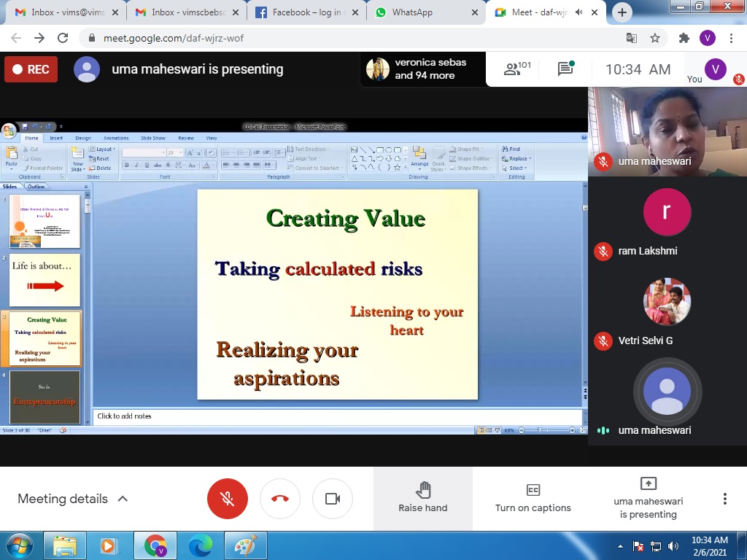This screenshot has height=560, width=747.
Task: Click the 'Click to add notes' field
Action: 337,416
